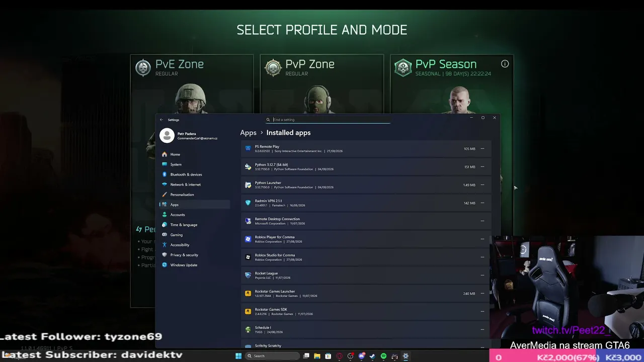Click the Radmin VPN shield icon
Image resolution: width=644 pixels, height=362 pixels.
pyautogui.click(x=248, y=203)
